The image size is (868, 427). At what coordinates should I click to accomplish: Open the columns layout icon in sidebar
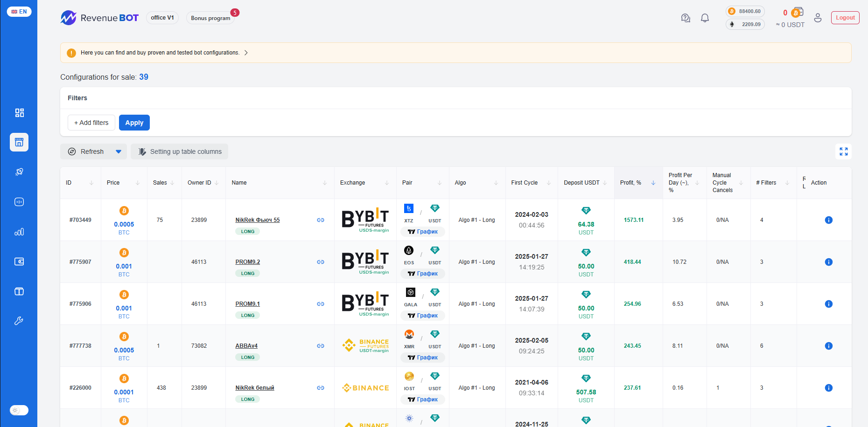19,291
